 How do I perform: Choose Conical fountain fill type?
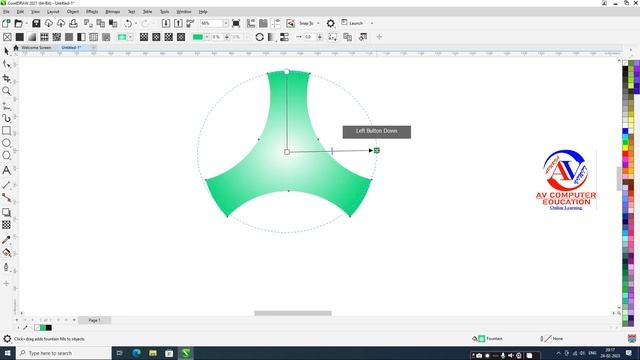tap(169, 37)
